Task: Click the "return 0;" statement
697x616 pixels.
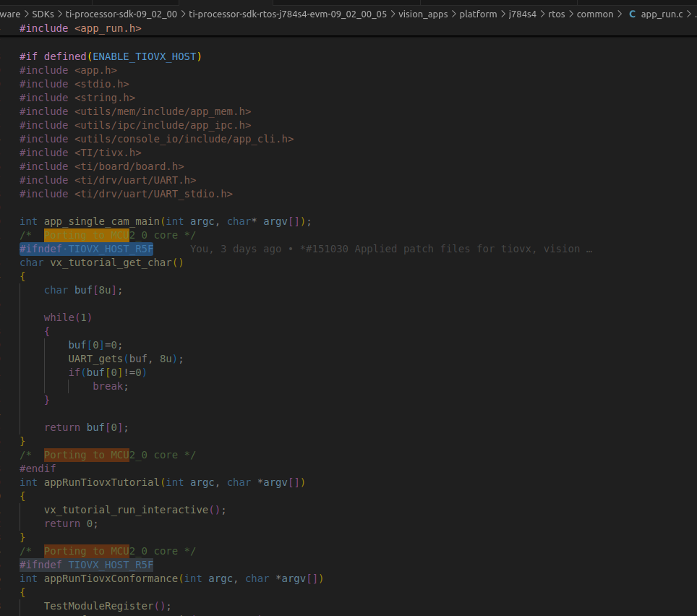Action: [x=71, y=524]
